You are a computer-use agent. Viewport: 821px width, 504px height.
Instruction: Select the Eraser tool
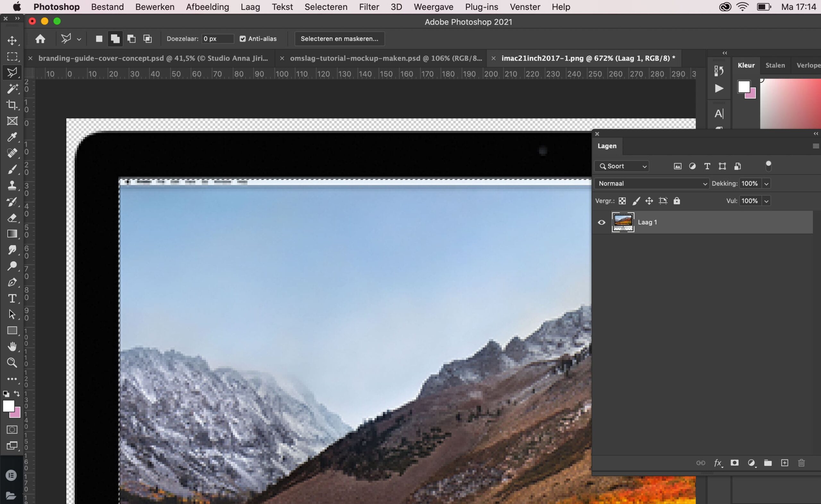[x=12, y=217]
